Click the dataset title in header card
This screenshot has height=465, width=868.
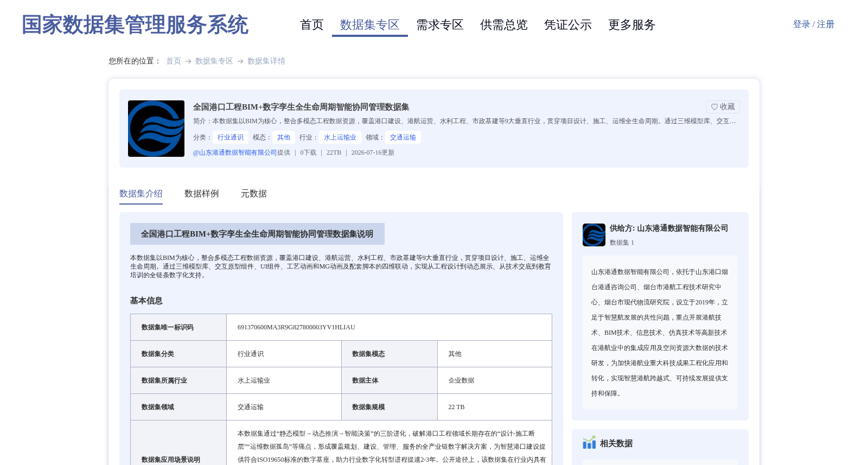(x=301, y=107)
